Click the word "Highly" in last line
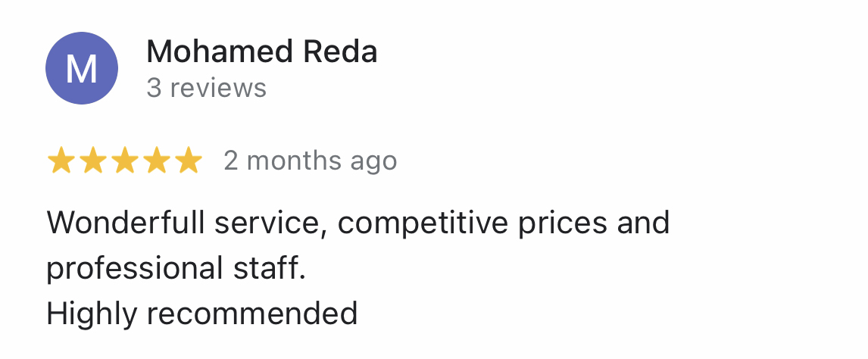The image size is (868, 359). point(89,314)
